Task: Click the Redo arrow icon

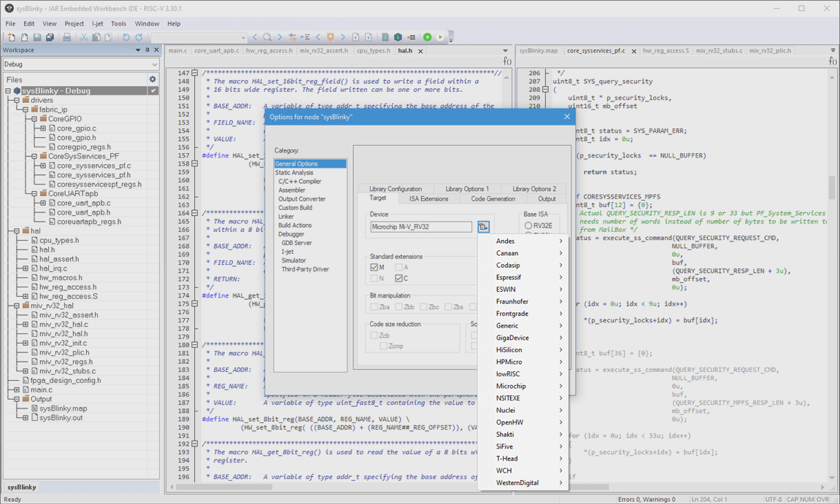Action: tap(139, 37)
